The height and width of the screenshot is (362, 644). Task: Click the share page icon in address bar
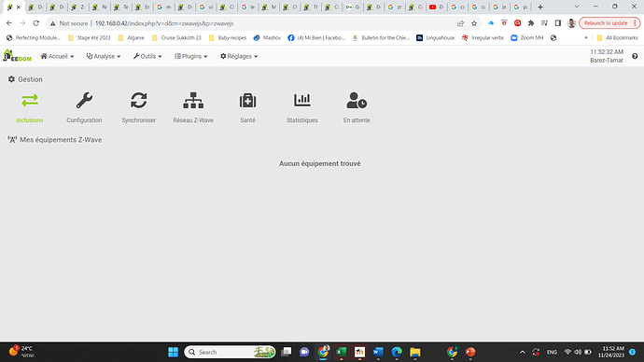[x=460, y=23]
